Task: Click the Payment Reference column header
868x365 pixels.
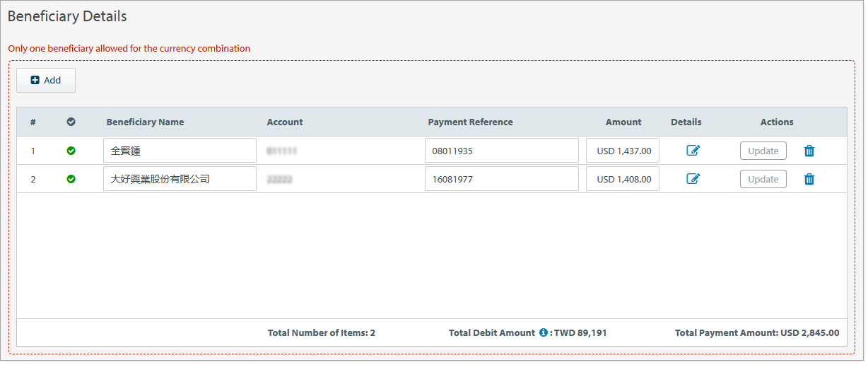Action: [470, 122]
